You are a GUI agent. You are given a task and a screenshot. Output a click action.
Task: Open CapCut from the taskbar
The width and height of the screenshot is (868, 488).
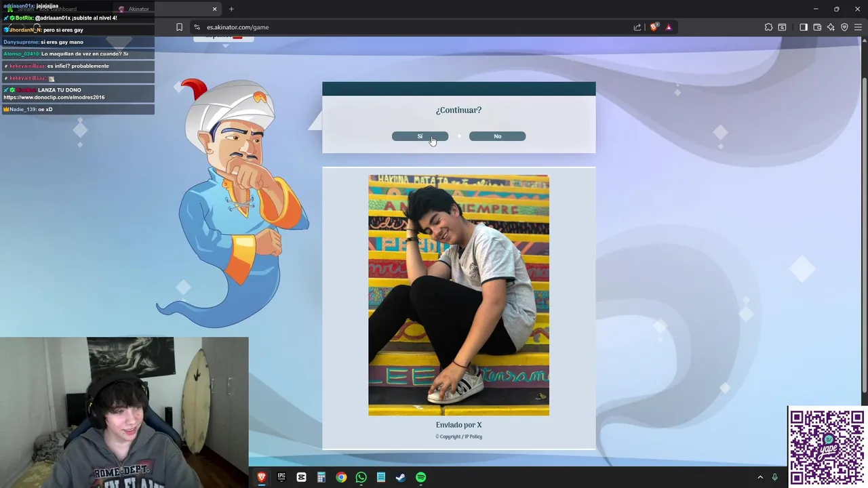(301, 477)
